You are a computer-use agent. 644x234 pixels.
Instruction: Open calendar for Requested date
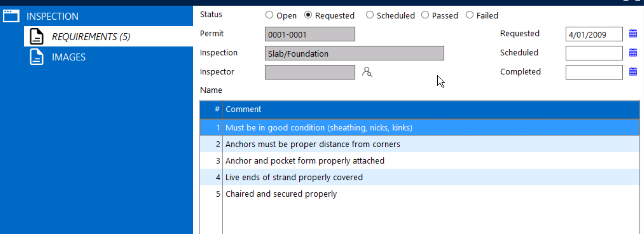click(633, 34)
